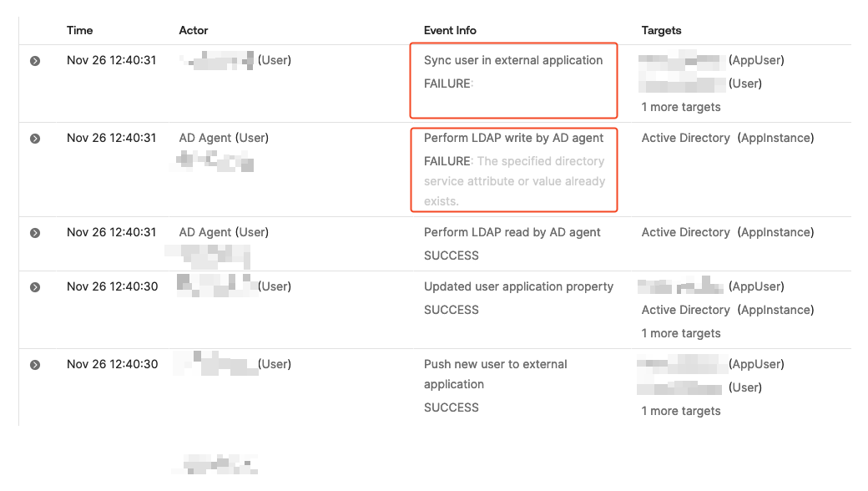Expand the Sync user in external application event row
Viewport: 868px width, 491px height.
click(x=35, y=61)
